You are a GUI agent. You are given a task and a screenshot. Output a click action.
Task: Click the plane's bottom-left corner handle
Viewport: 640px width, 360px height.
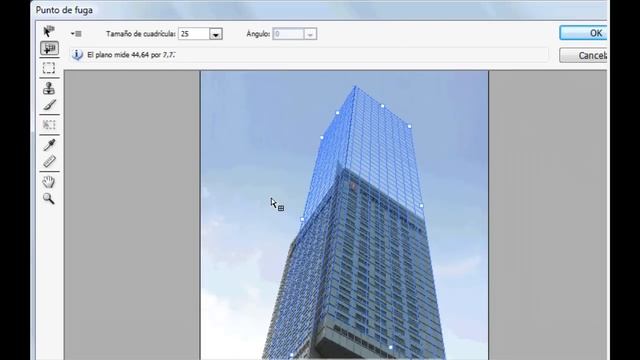click(x=291, y=355)
